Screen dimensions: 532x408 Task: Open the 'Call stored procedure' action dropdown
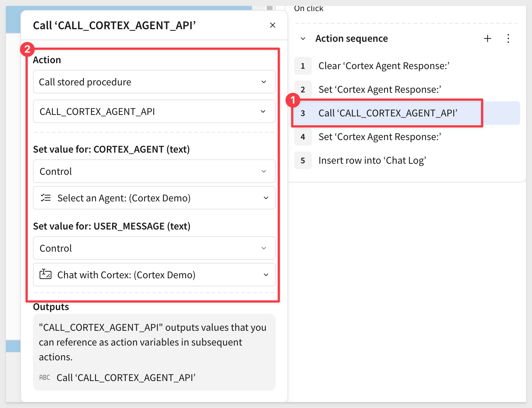[154, 82]
